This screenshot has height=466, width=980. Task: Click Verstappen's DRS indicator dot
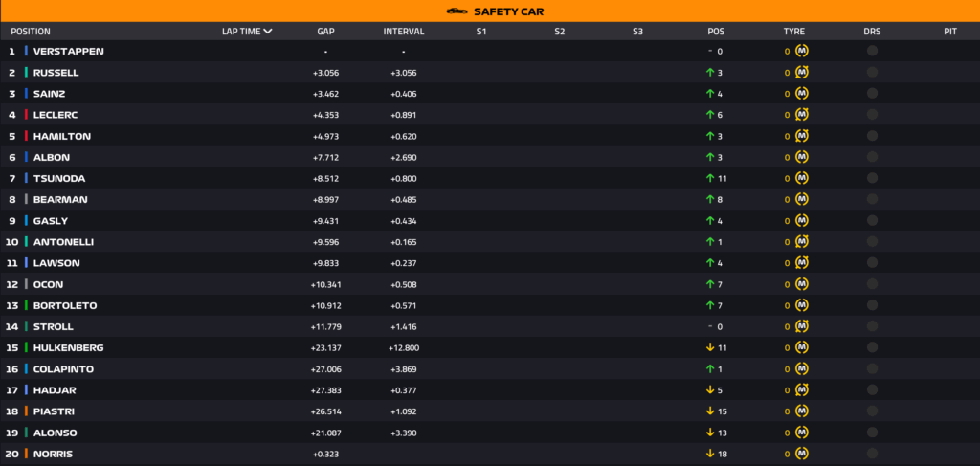[x=872, y=51]
